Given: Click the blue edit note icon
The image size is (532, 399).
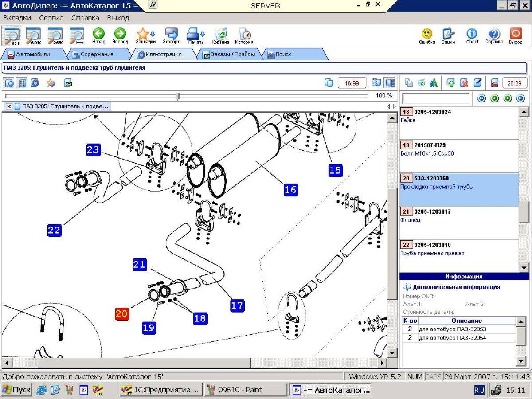Looking at the screenshot, I should tap(477, 83).
